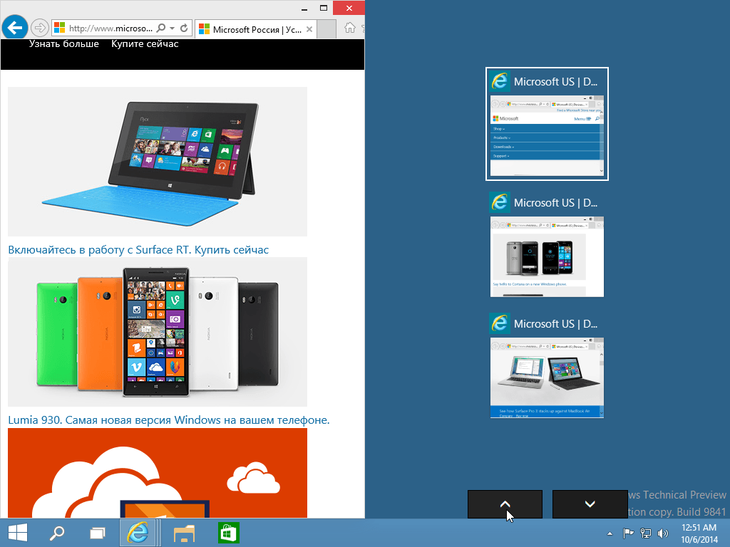Viewport: 730px width, 547px height.
Task: Refresh the page using the address bar icon
Action: coord(187,28)
